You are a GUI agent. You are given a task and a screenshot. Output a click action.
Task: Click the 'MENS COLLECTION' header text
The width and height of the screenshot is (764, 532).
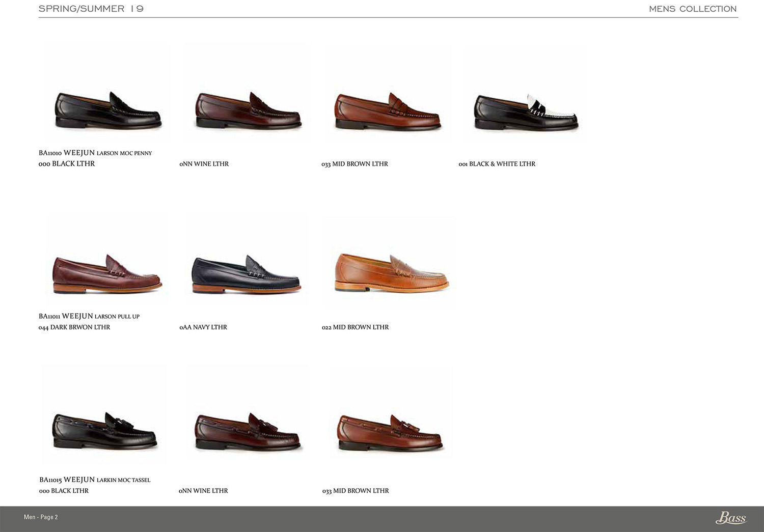(x=693, y=9)
